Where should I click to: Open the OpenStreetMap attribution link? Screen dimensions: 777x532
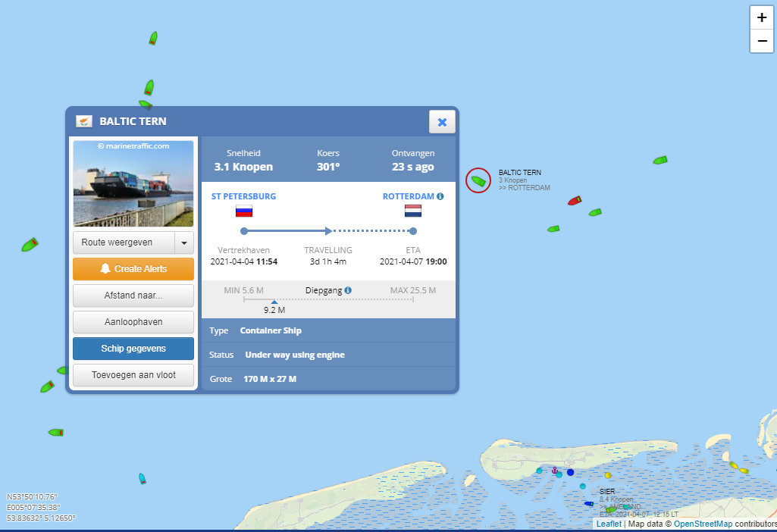click(x=703, y=524)
